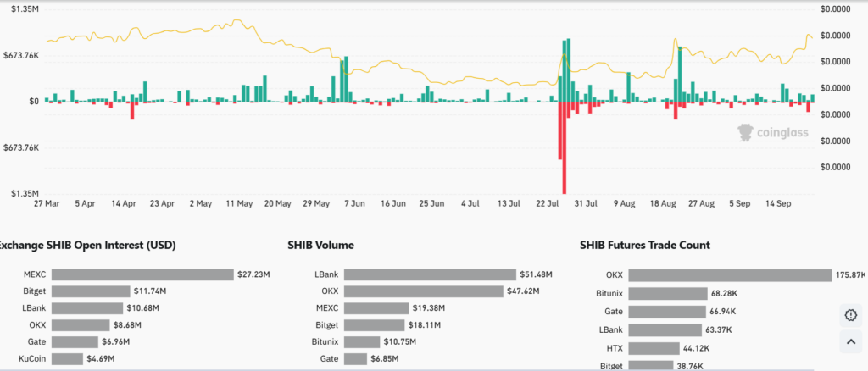This screenshot has width=868, height=371.
Task: Click the OKX 175.87K trade count bar
Action: click(x=730, y=275)
